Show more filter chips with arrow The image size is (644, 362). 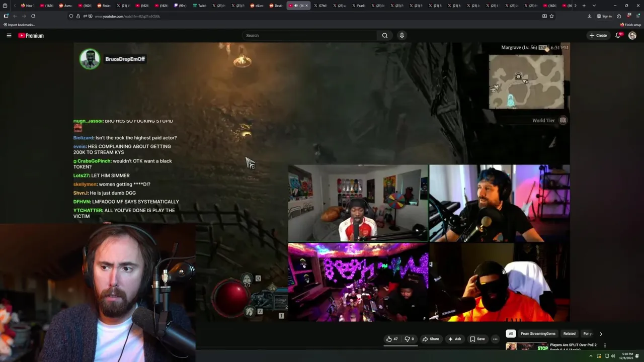coord(600,334)
